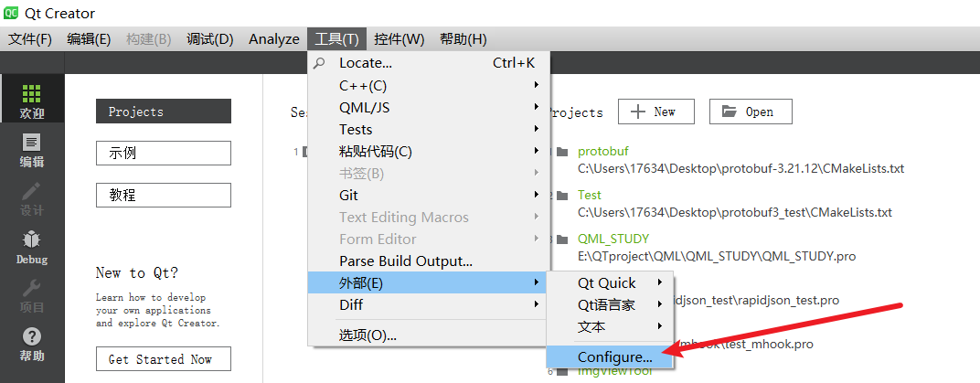Open the QML_STUDY project link

tap(613, 239)
